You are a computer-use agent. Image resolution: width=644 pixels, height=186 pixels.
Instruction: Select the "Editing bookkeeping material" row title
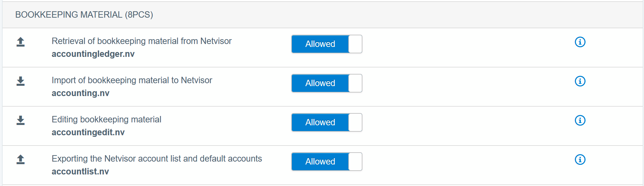tap(106, 120)
